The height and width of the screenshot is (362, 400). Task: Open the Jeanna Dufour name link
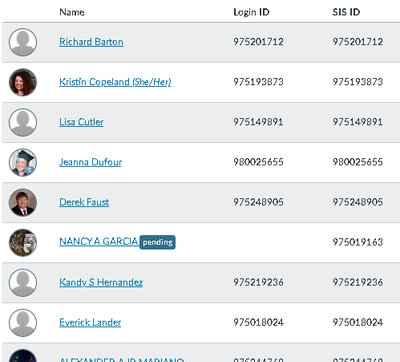point(90,162)
